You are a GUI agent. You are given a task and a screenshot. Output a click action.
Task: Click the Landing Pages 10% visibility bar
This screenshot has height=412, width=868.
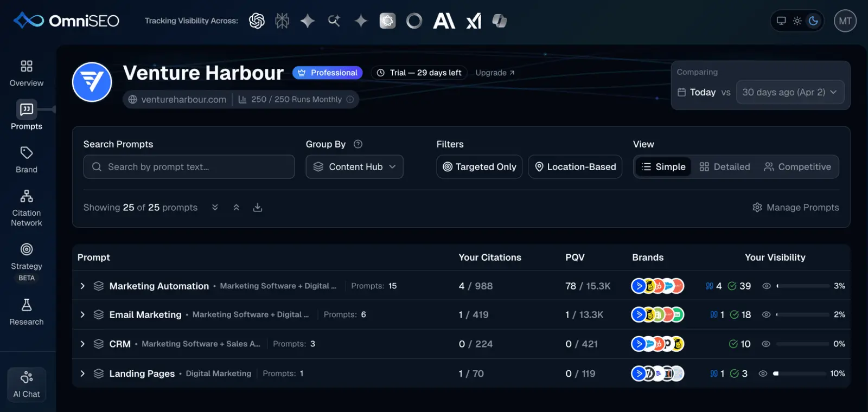point(800,374)
